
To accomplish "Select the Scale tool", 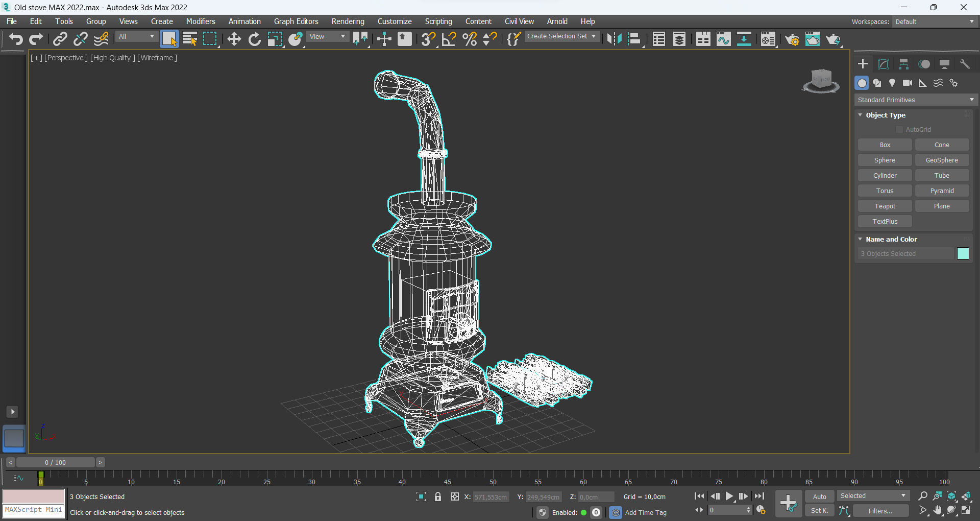I will pyautogui.click(x=275, y=39).
